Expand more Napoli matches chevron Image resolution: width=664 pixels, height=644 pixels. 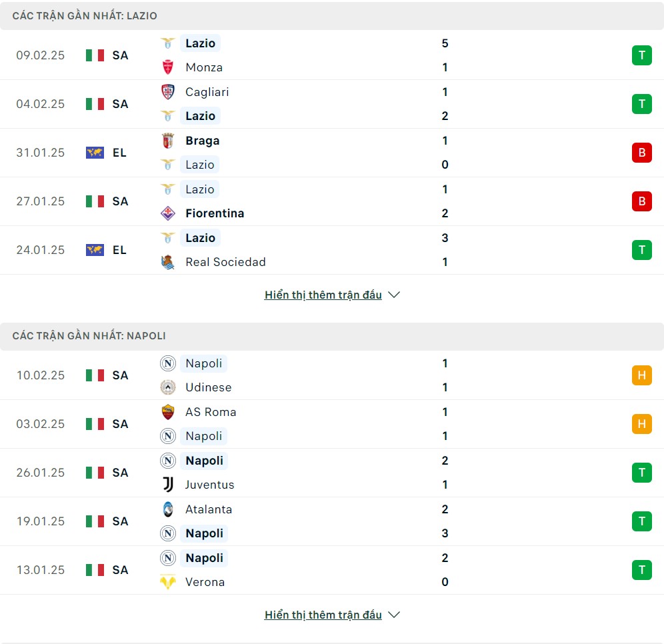pyautogui.click(x=394, y=615)
